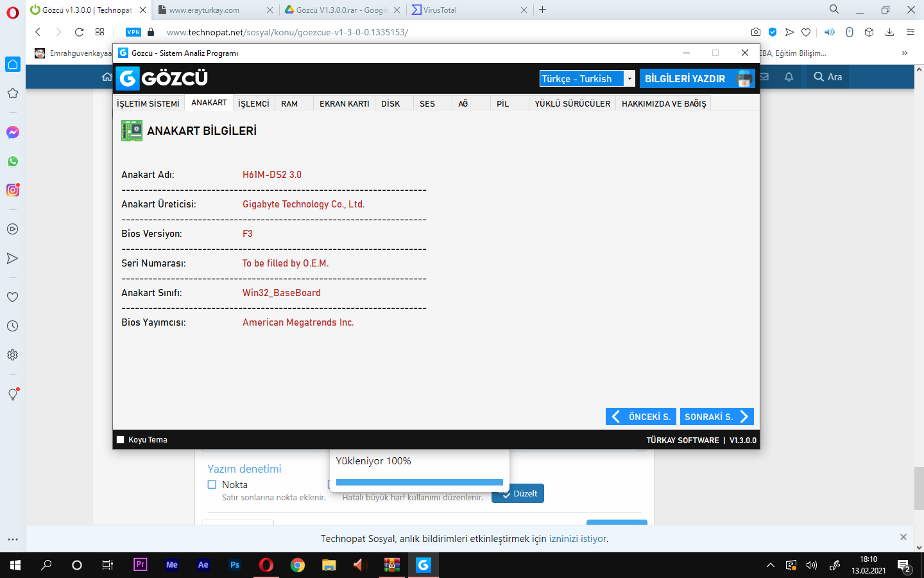
Task: Open the Windows Start menu
Action: (x=15, y=565)
